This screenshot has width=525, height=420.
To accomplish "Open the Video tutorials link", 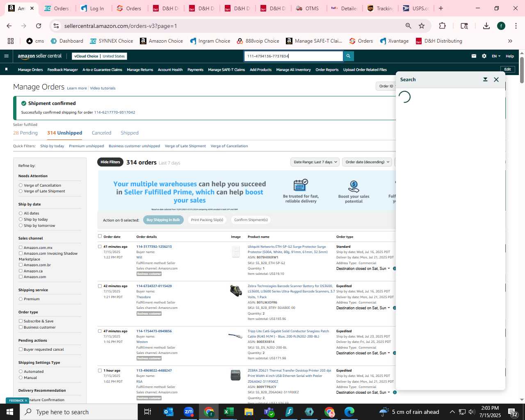I will pyautogui.click(x=103, y=88).
